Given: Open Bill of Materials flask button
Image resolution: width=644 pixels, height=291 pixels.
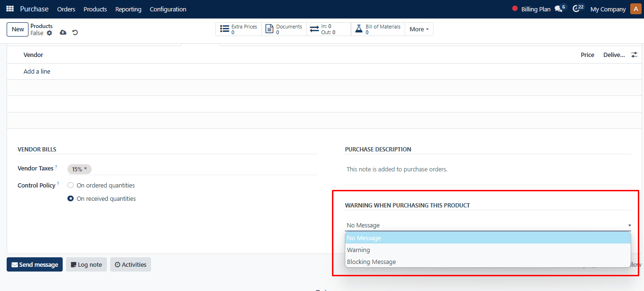Looking at the screenshot, I should (x=378, y=29).
